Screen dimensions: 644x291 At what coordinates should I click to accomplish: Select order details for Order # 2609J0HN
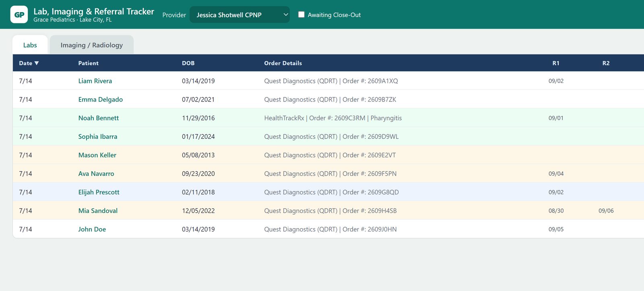point(330,229)
